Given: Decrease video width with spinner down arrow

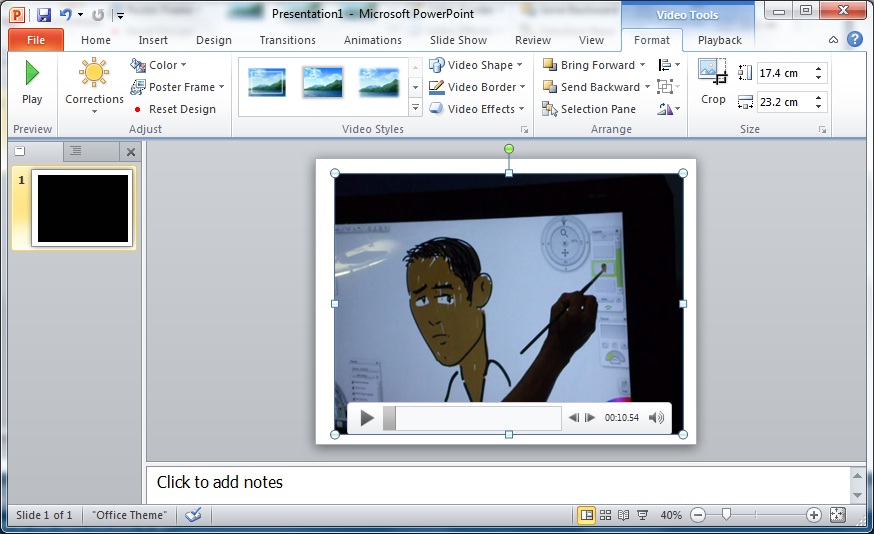Looking at the screenshot, I should point(818,106).
